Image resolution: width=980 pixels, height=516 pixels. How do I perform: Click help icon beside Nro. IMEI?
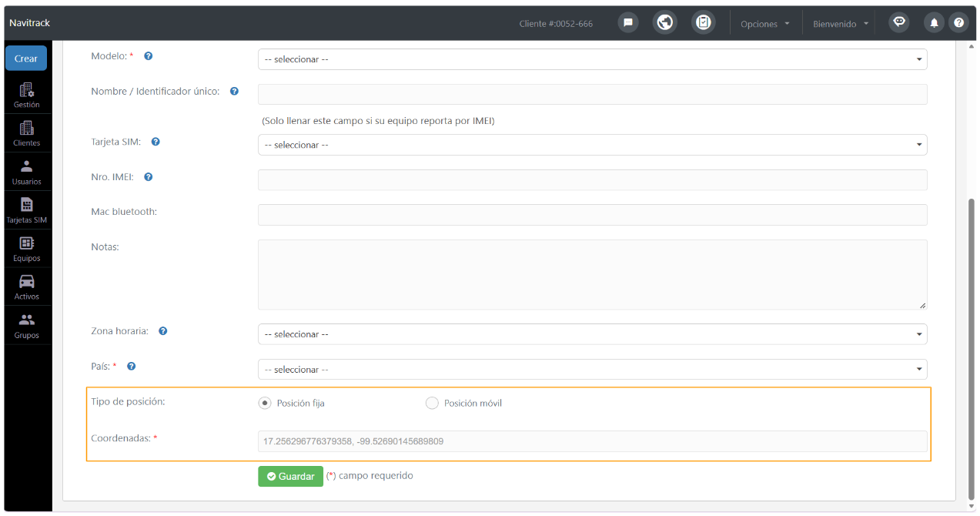149,177
